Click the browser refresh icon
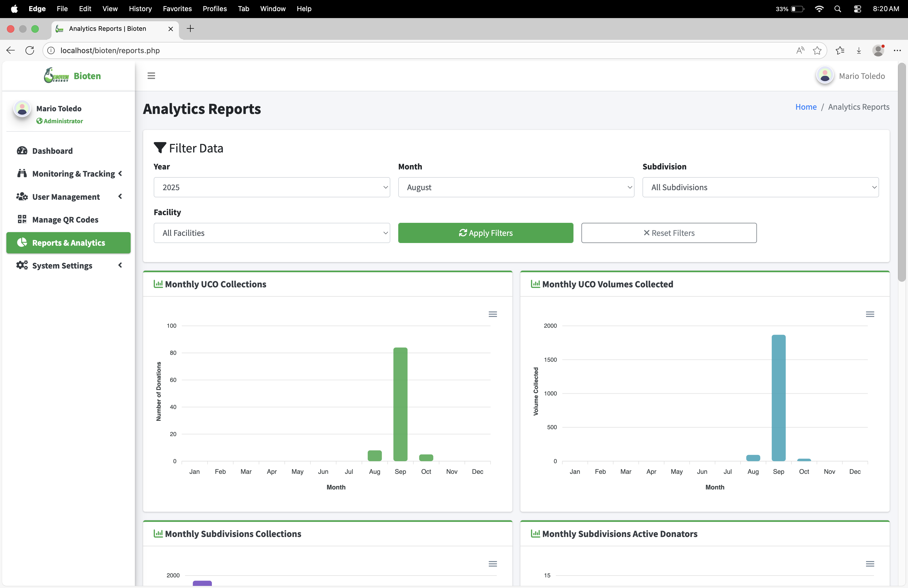 click(30, 50)
